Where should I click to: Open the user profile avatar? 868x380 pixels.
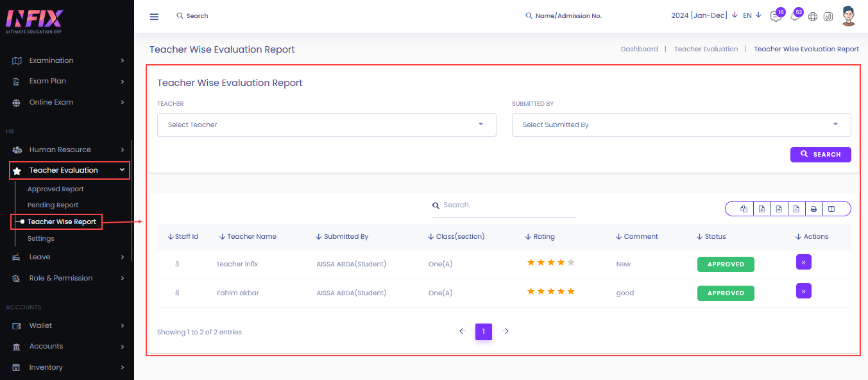(849, 16)
